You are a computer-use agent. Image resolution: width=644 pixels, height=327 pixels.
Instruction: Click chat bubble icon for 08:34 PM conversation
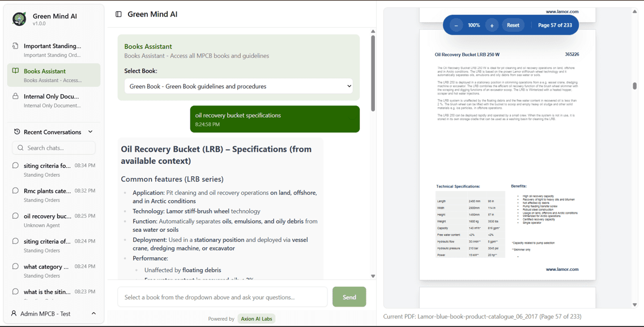pyautogui.click(x=16, y=165)
